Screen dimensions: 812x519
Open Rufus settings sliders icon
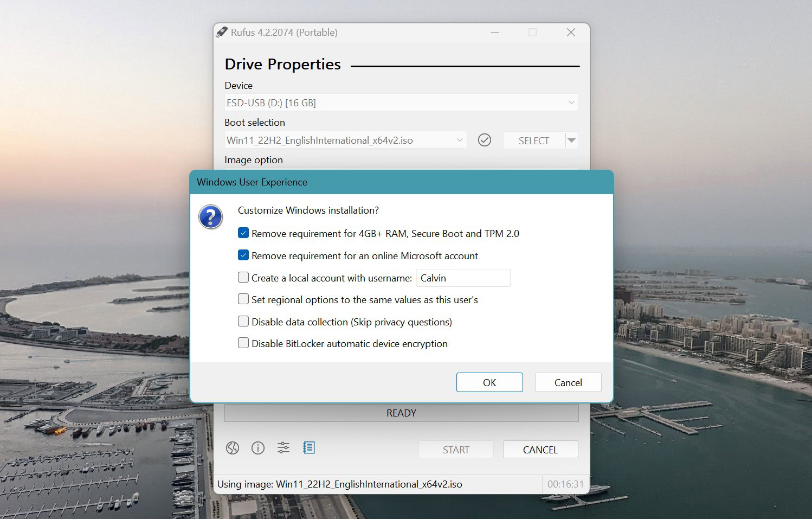(x=283, y=448)
